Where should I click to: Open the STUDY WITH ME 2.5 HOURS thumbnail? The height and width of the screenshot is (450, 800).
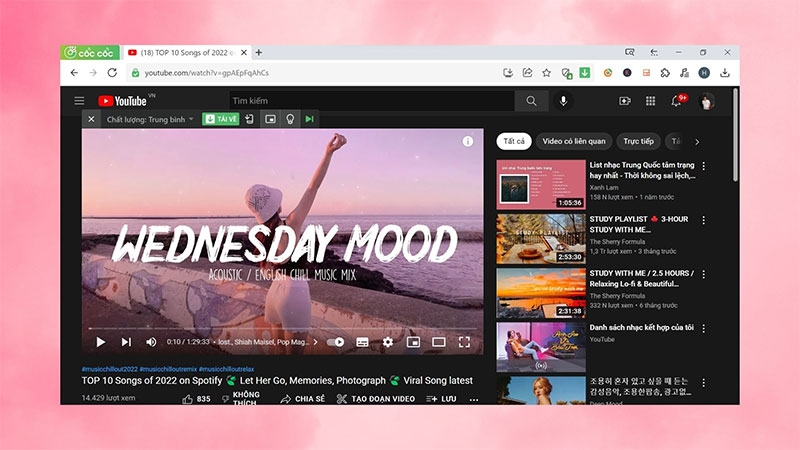[541, 293]
